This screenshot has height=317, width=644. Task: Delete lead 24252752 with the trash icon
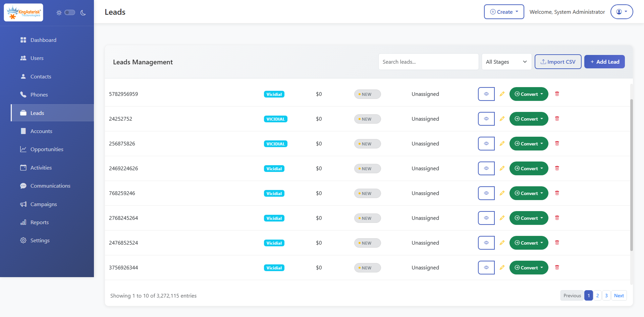[557, 119]
